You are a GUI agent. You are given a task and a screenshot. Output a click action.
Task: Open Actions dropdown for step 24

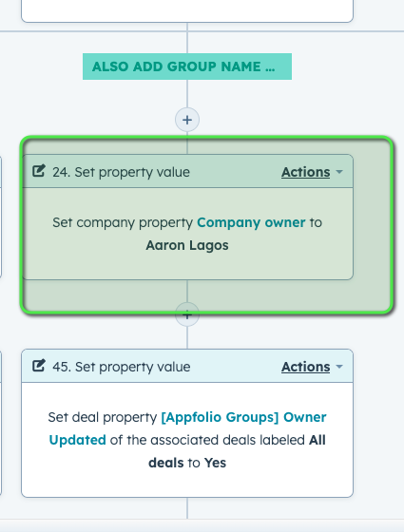[305, 172]
